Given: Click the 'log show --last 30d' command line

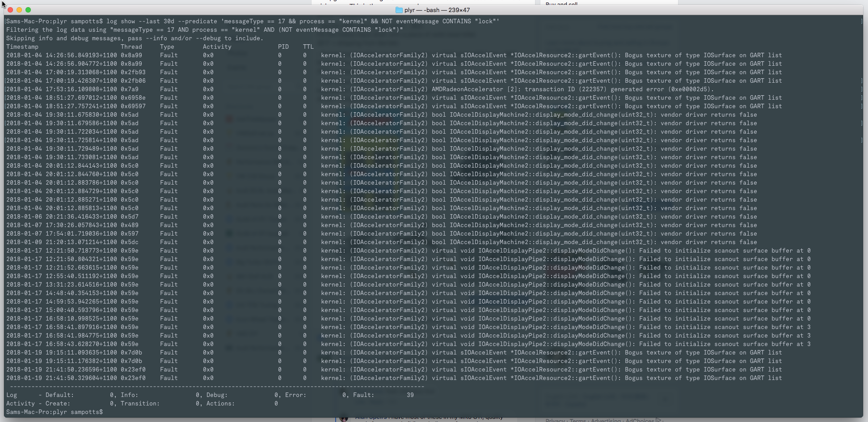Looking at the screenshot, I should pos(253,21).
